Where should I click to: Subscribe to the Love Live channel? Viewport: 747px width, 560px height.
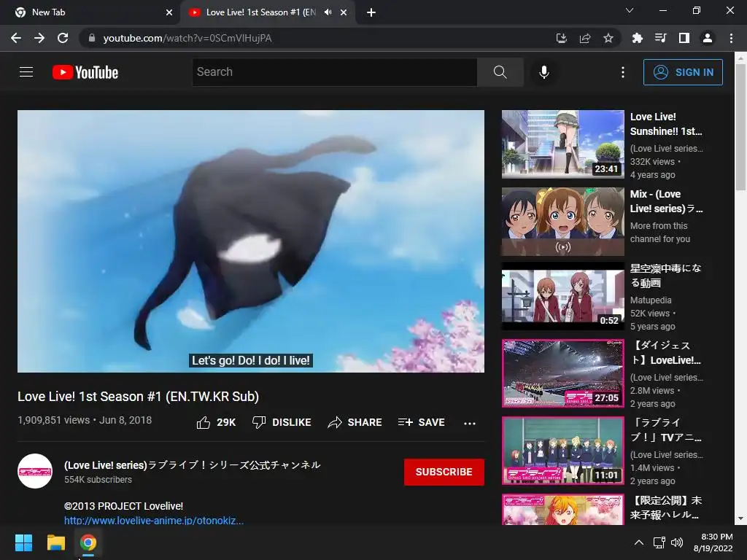coord(444,472)
